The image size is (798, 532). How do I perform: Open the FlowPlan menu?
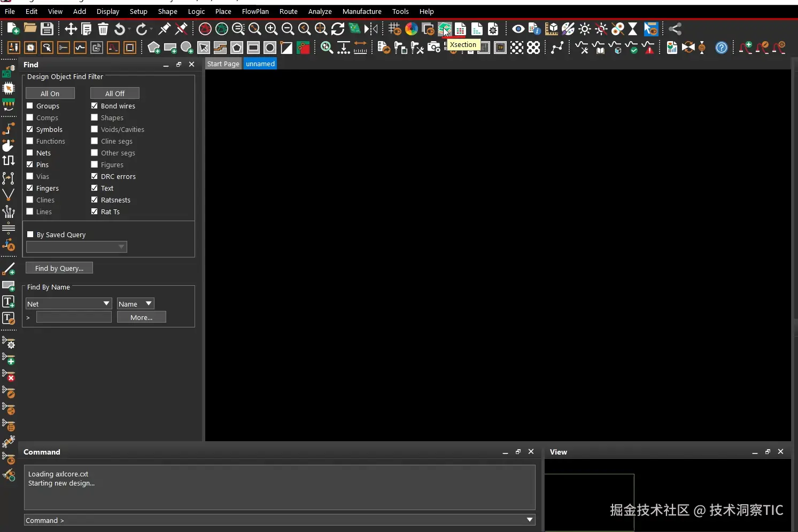(255, 11)
